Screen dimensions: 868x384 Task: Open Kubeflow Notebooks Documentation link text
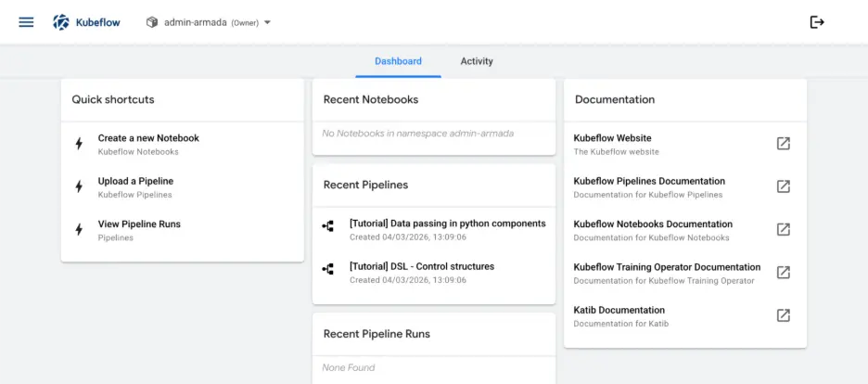click(x=653, y=224)
